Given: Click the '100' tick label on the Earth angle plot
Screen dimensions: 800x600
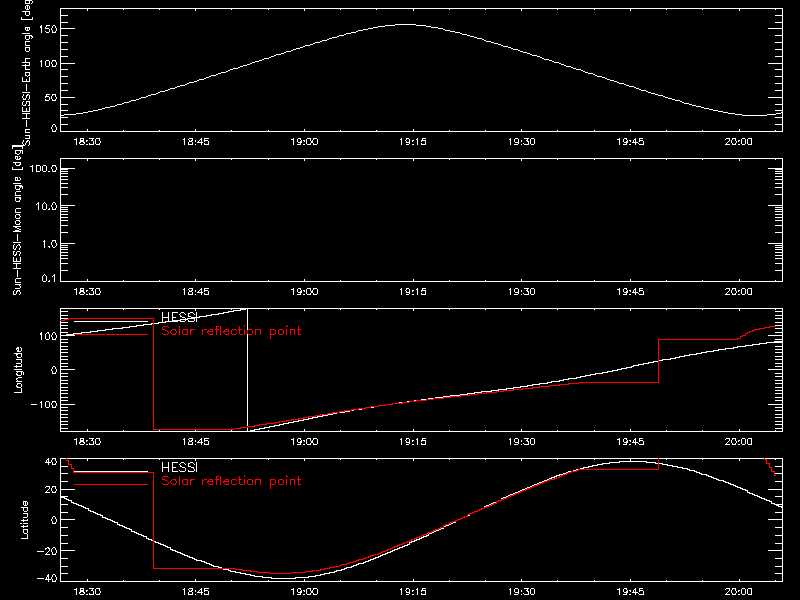Looking at the screenshot, I should coord(48,64).
